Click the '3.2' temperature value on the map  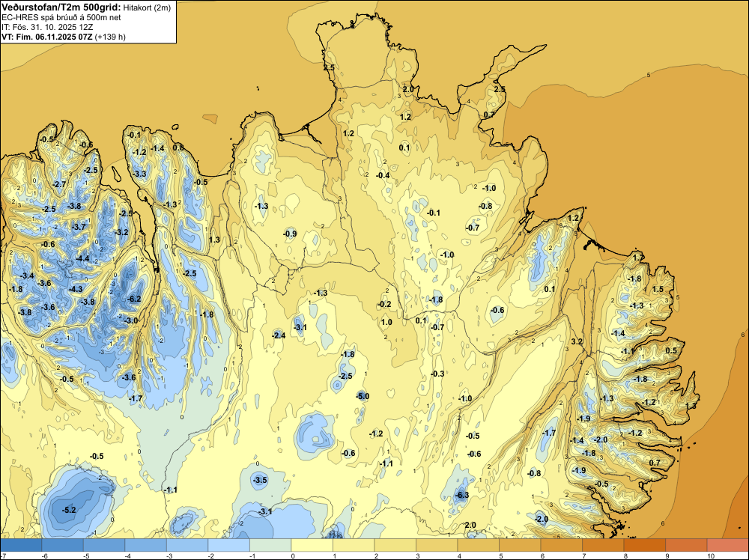point(577,342)
